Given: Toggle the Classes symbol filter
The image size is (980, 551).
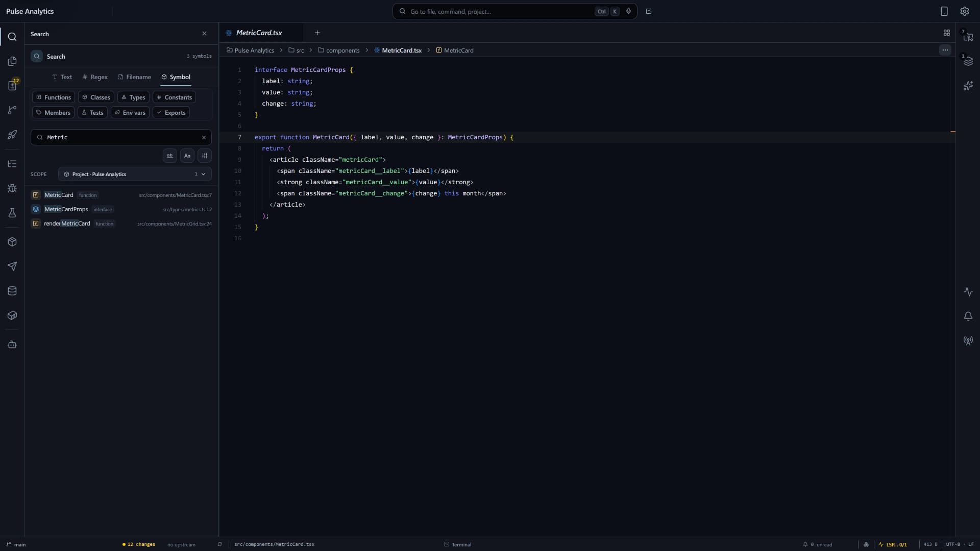Looking at the screenshot, I should coord(96,97).
